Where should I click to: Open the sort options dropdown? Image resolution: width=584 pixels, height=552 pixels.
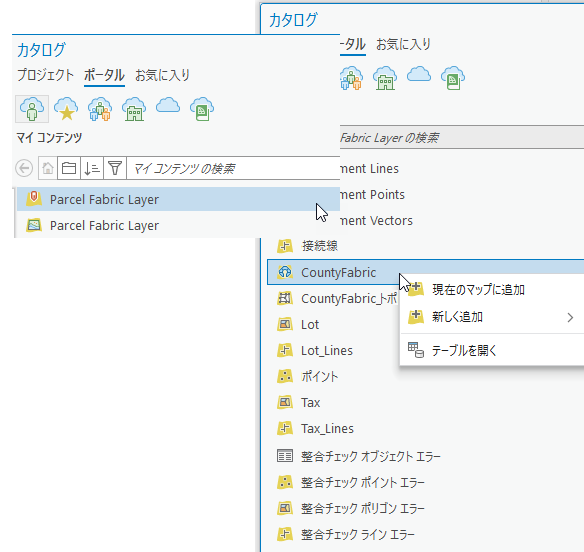[92, 168]
